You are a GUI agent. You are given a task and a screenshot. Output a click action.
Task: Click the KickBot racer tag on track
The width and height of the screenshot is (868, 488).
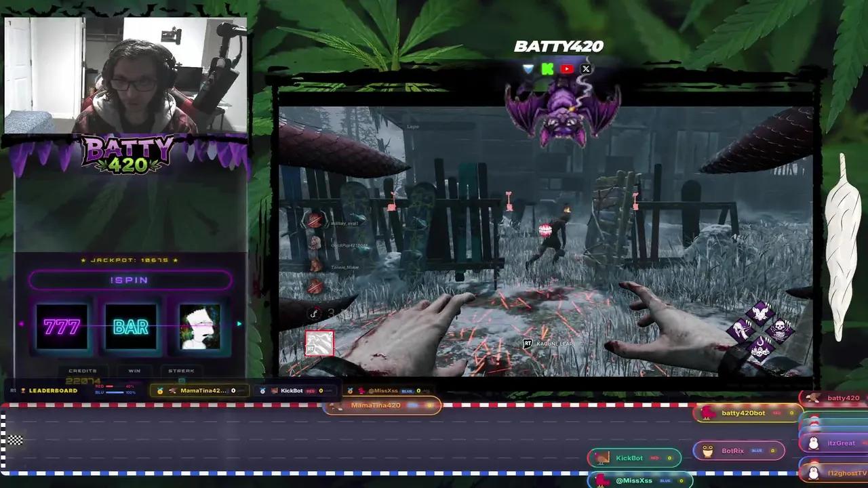click(x=633, y=457)
